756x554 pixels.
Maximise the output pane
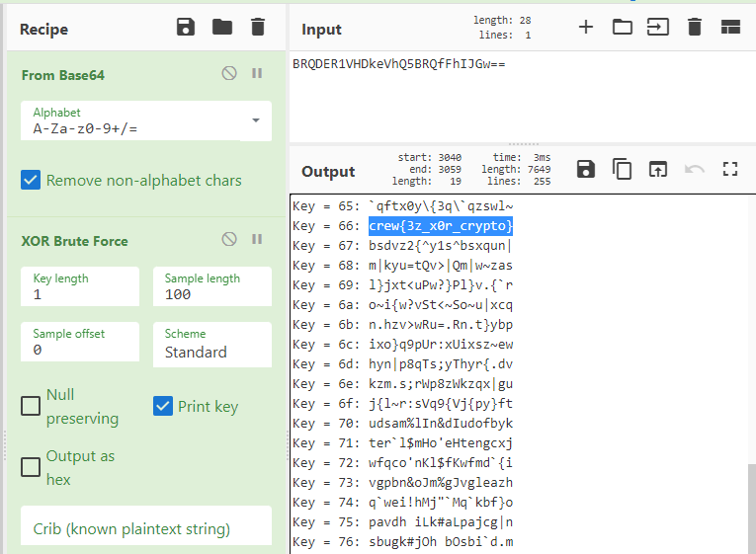pyautogui.click(x=730, y=169)
